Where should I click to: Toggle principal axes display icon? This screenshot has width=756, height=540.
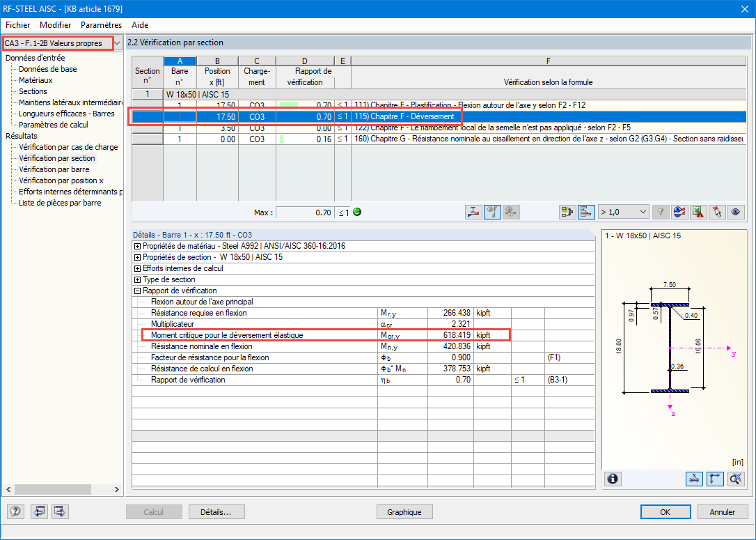(715, 479)
